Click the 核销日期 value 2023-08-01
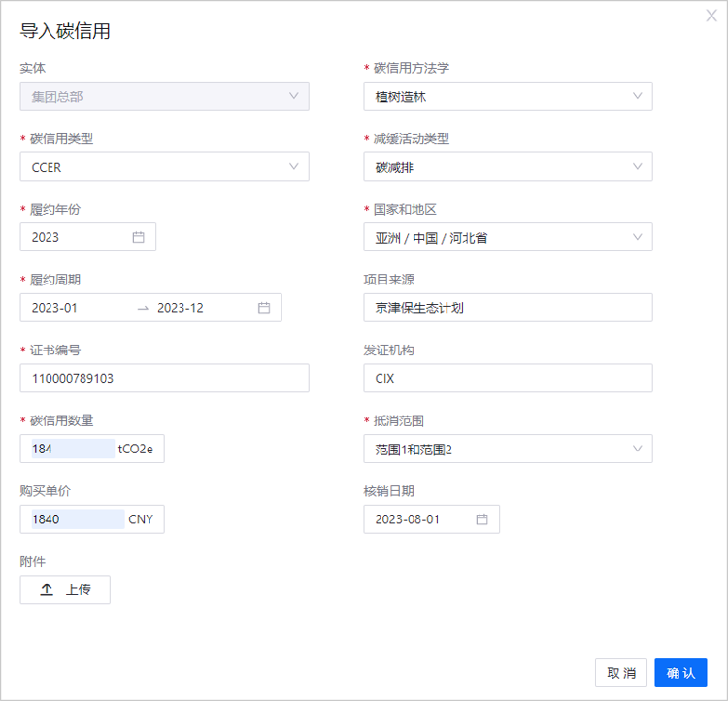This screenshot has width=728, height=701. 407,519
